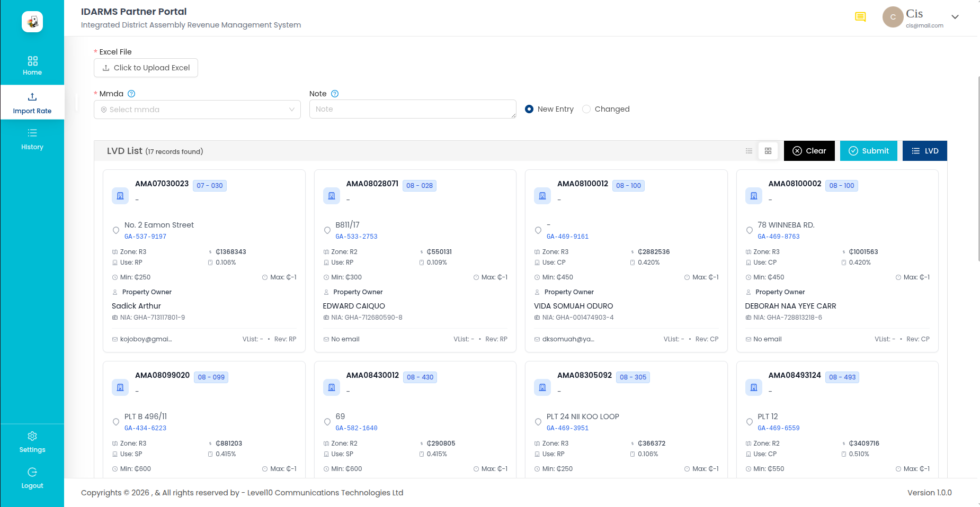Open the Mmda help tooltip icon

point(131,94)
